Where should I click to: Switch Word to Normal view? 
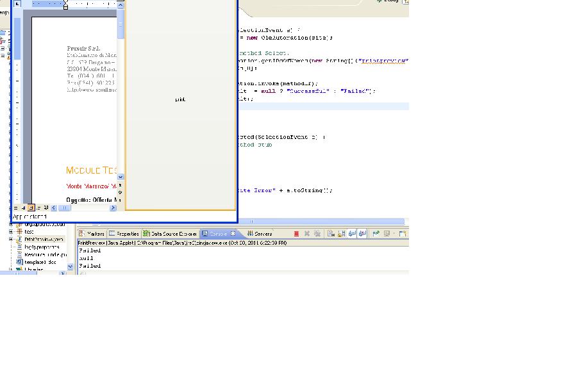point(15,208)
